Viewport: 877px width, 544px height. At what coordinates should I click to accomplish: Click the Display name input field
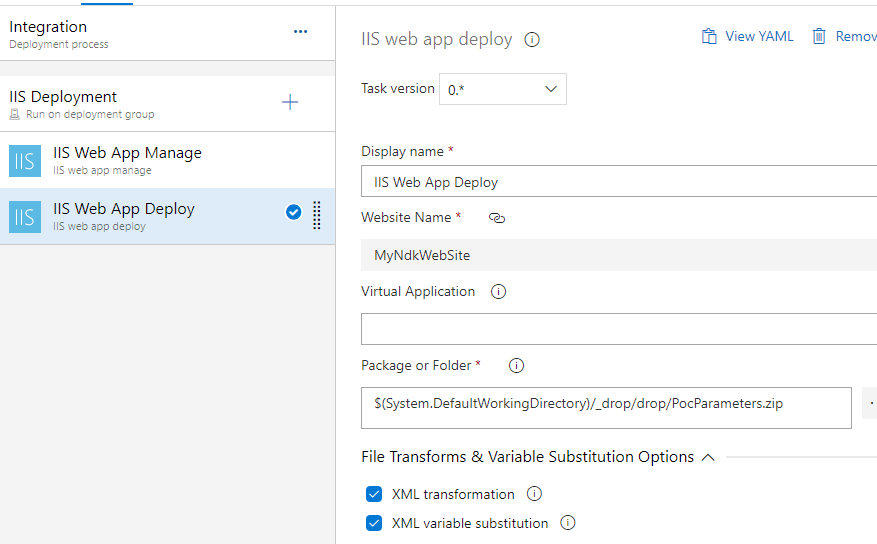point(618,182)
